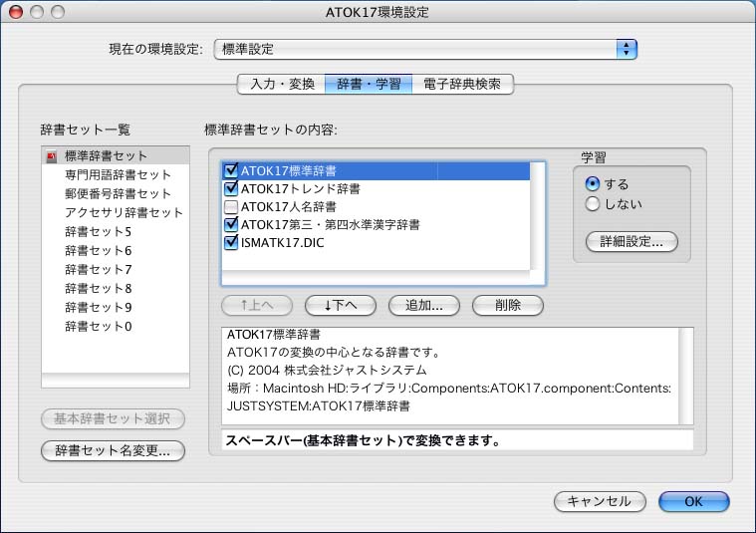Select 辞書セット9 in the list
This screenshot has height=533, width=756.
[x=116, y=307]
